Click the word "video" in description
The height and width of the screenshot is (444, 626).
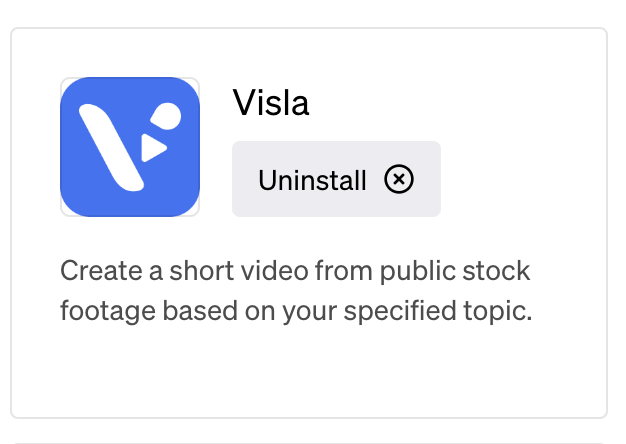click(274, 271)
